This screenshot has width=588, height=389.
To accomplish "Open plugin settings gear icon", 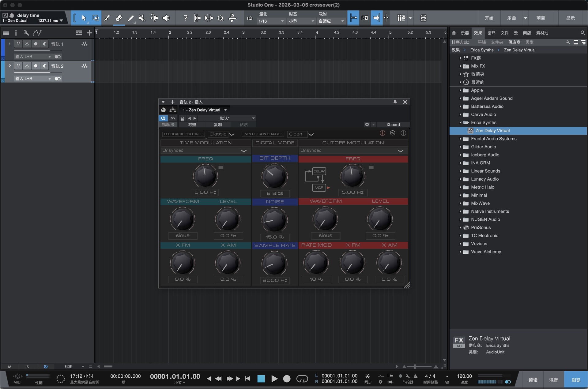I will 367,125.
